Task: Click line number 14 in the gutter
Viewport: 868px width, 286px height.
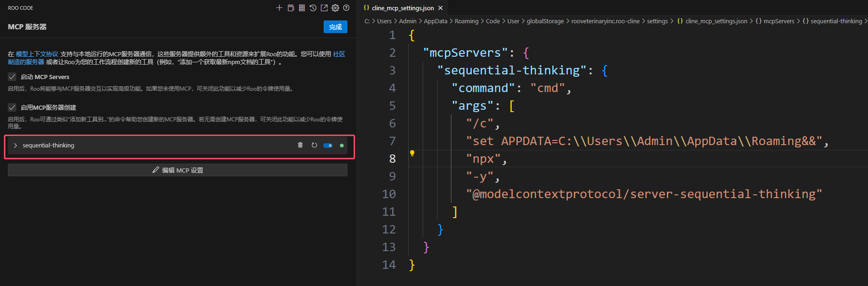Action: (x=389, y=265)
